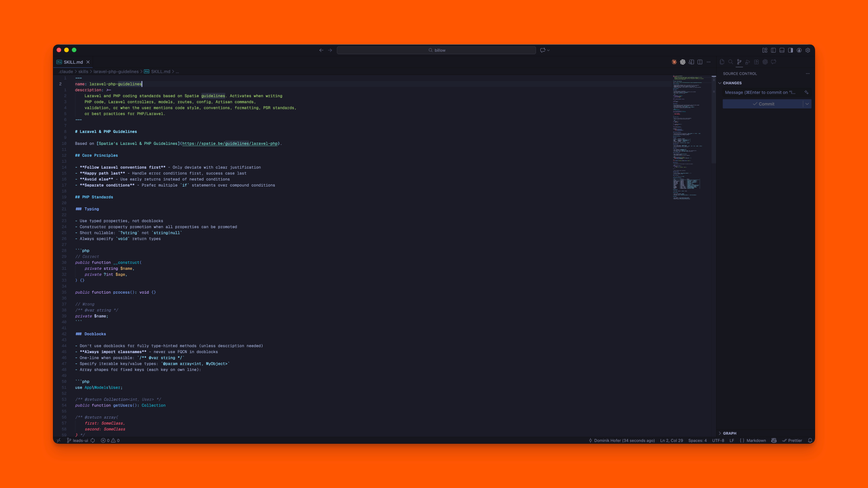Screen dimensions: 868x488
Task: Open Markdown preview to the side
Action: point(691,62)
